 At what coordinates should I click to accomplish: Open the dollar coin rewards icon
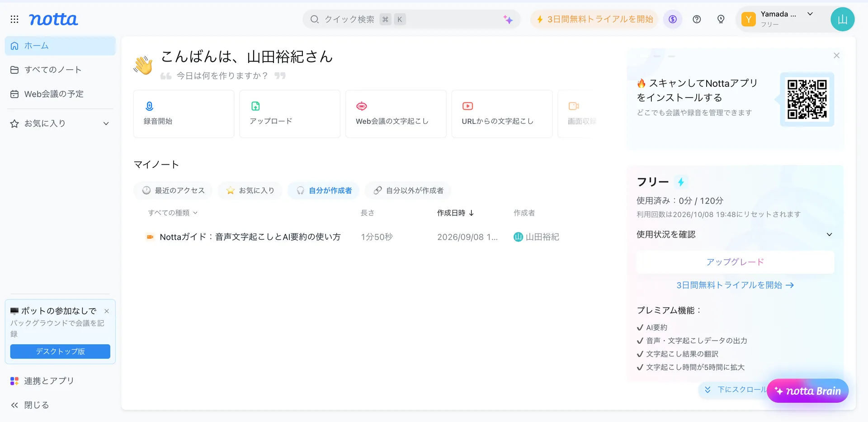(673, 19)
